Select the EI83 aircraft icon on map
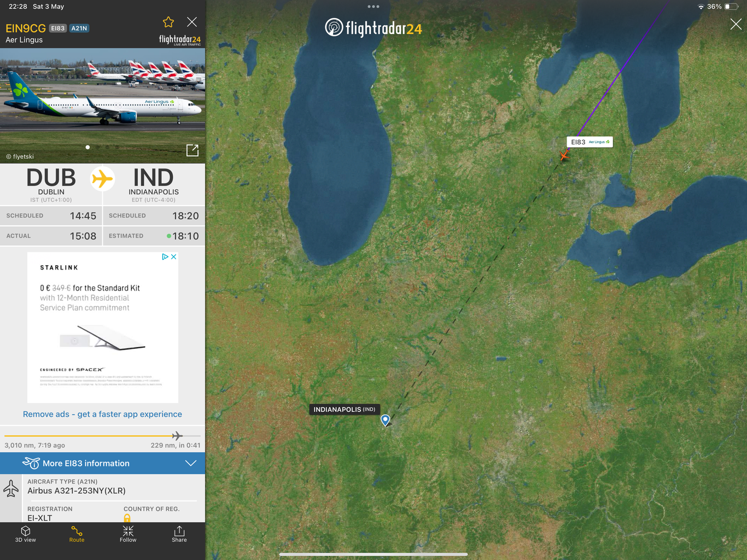Screen dimensions: 747x560 564,155
